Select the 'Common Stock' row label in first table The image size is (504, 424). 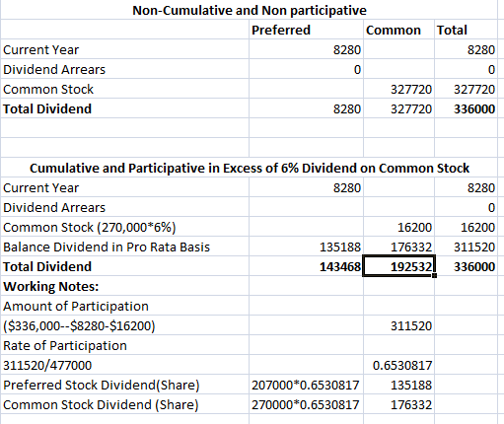(125, 89)
